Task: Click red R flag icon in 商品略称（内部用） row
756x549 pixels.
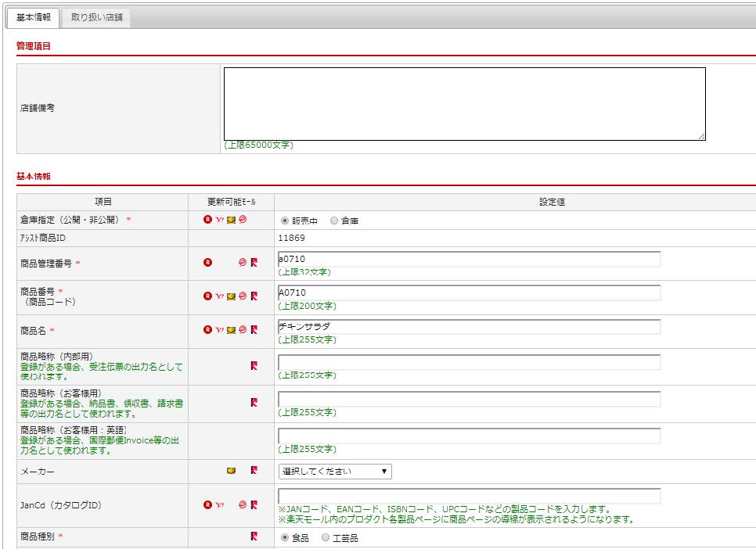Action: 254,365
